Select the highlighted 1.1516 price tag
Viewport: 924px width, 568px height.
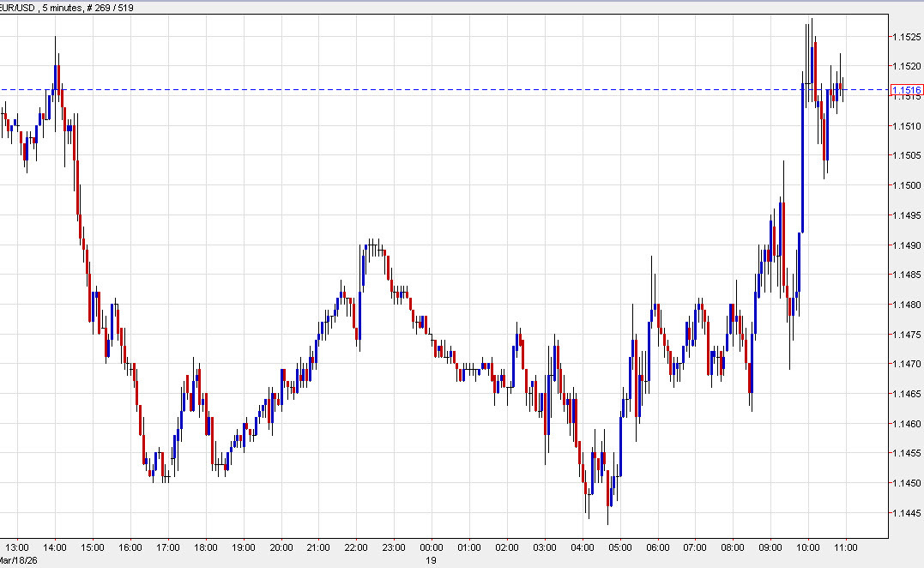click(x=905, y=89)
